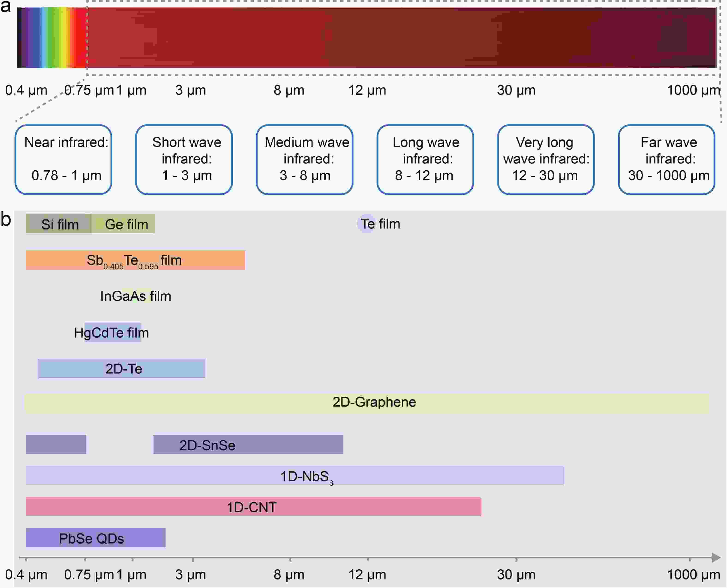Select the Medium wave infrared box
727x588 pixels.
pyautogui.click(x=304, y=160)
